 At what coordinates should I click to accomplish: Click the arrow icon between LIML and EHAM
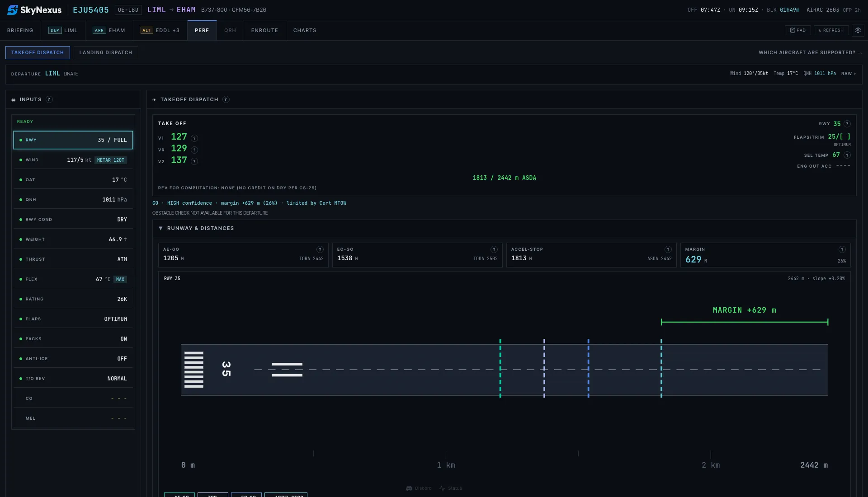pyautogui.click(x=171, y=10)
